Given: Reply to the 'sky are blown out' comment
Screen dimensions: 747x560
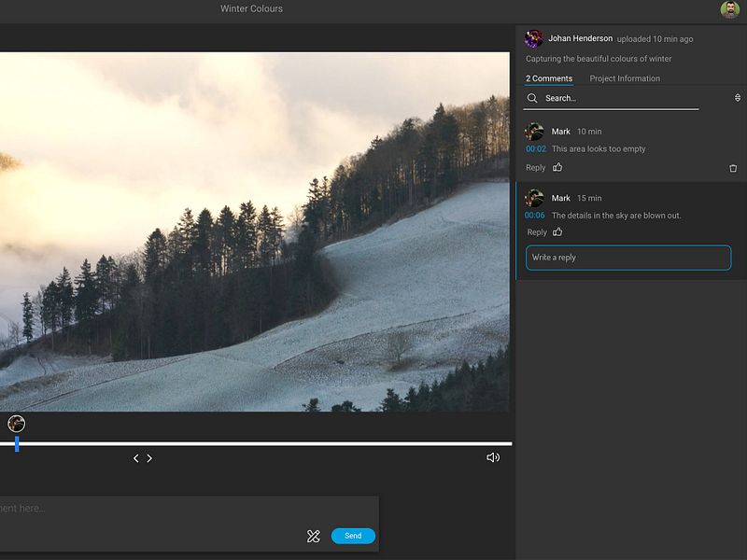Looking at the screenshot, I should [536, 232].
